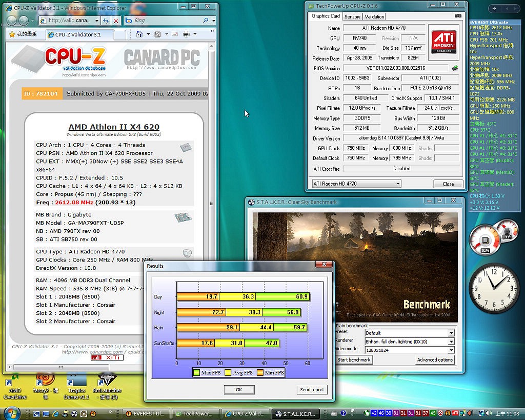This screenshot has width=525, height=420.
Task: Expand the IE toolbar overflow chevron
Action: pyautogui.click(x=212, y=31)
